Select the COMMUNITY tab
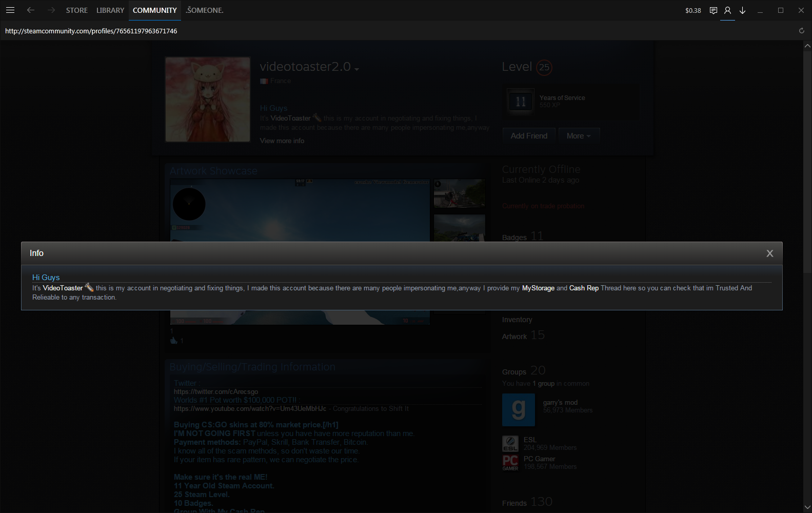This screenshot has height=513, width=812. 154,10
